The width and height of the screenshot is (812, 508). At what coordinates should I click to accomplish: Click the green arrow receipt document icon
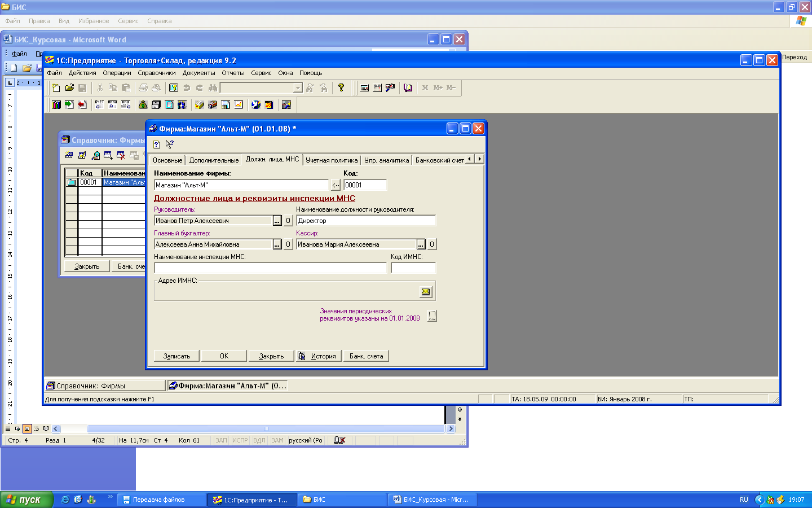69,104
